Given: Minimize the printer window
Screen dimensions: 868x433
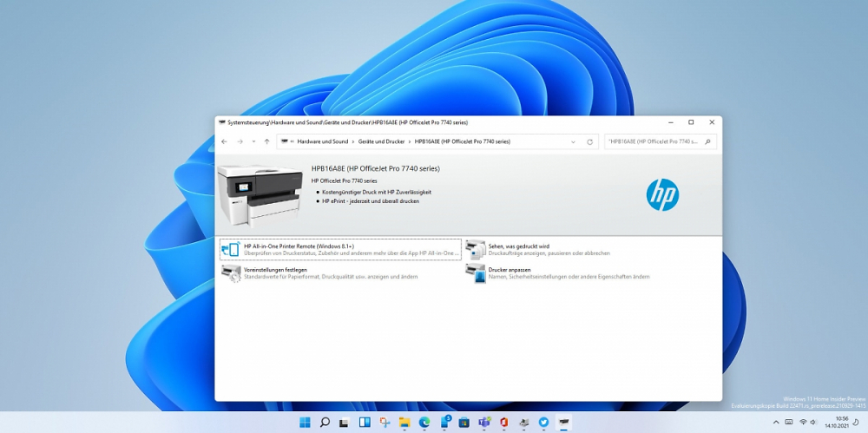Looking at the screenshot, I should point(670,122).
